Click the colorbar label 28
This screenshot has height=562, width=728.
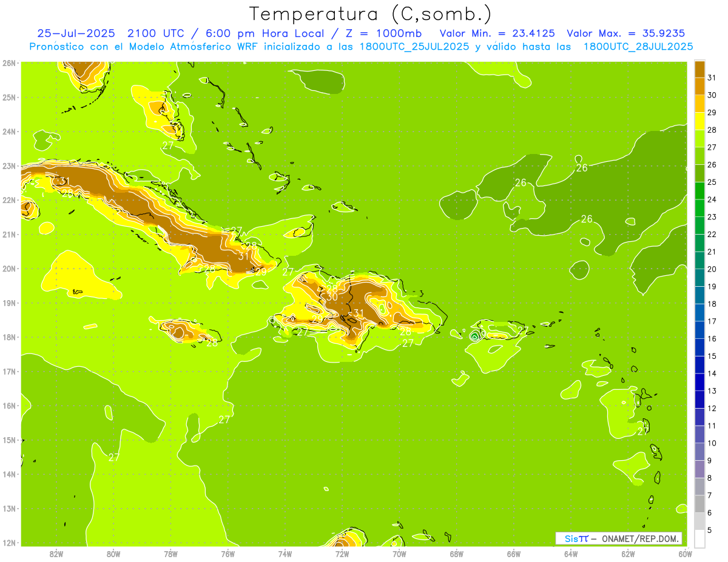click(712, 130)
